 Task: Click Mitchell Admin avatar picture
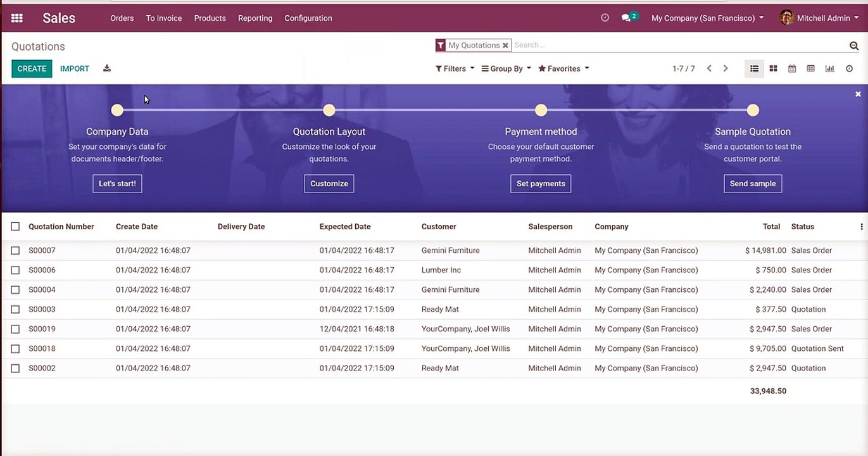(786, 18)
